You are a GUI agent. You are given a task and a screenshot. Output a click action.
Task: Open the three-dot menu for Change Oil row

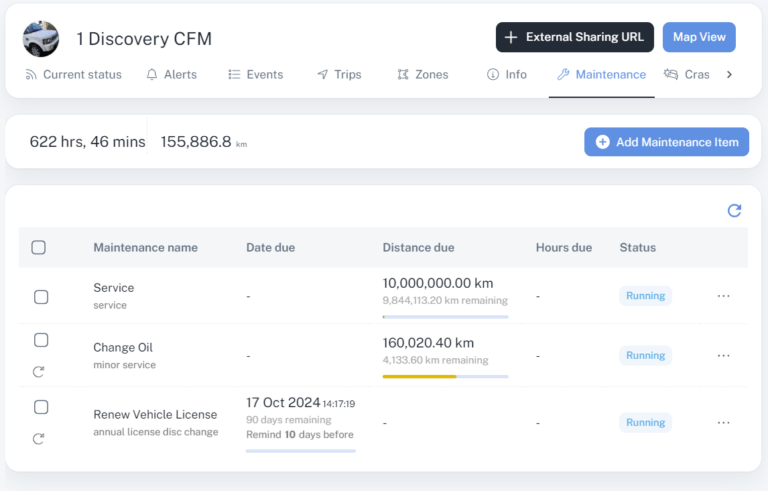click(724, 355)
